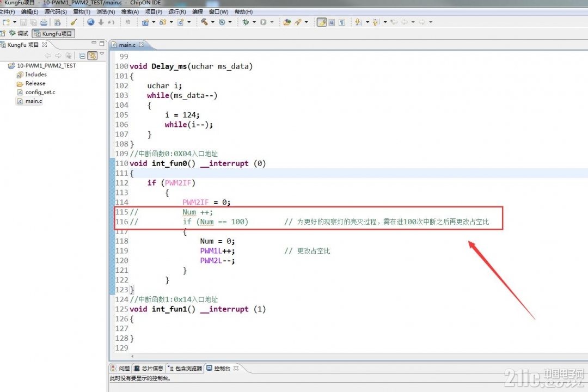
Task: Open the hammer Build dropdown arrow
Action: (x=213, y=22)
